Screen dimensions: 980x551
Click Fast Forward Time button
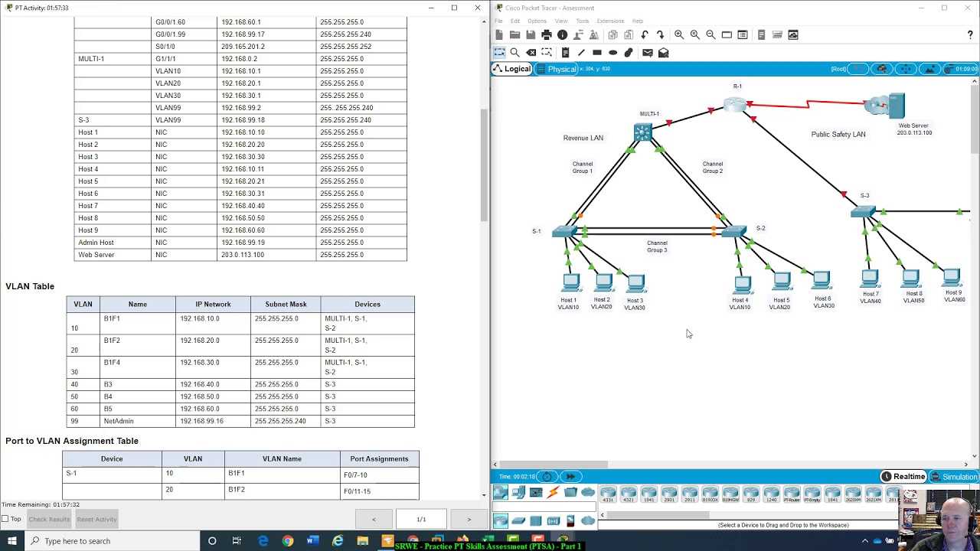[570, 477]
